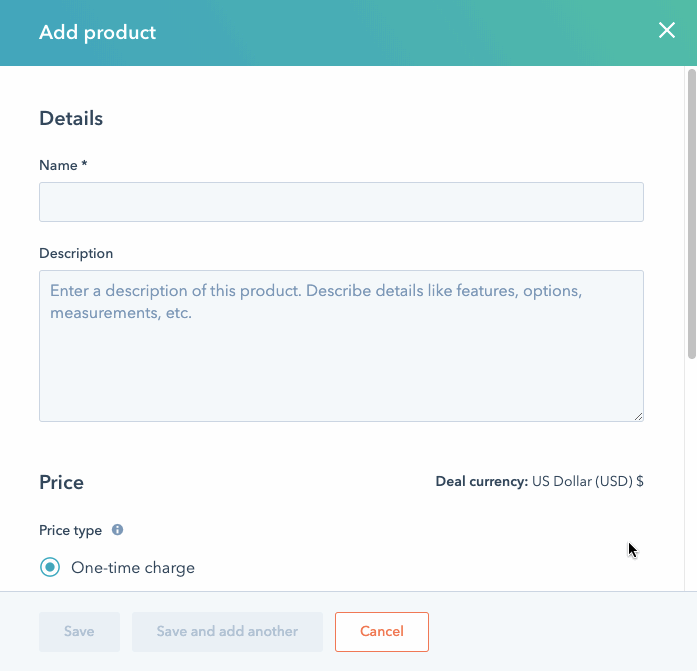Click the Add product header title
The image size is (697, 671).
pyautogui.click(x=98, y=32)
